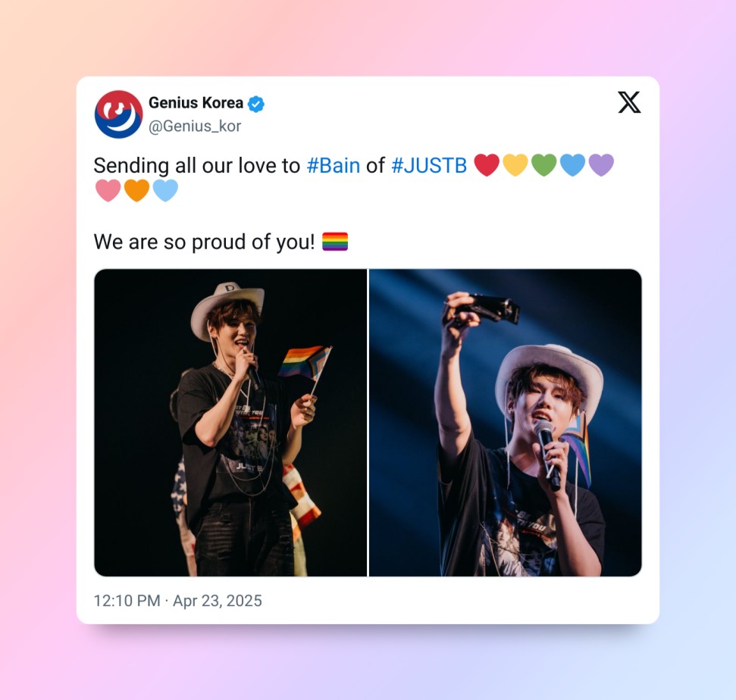Click the rainbow flag emoji
Screen dimensions: 736x700
pos(335,242)
